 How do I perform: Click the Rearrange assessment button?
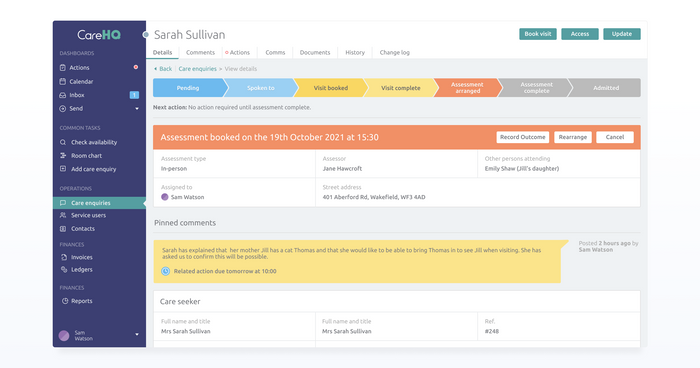(573, 137)
